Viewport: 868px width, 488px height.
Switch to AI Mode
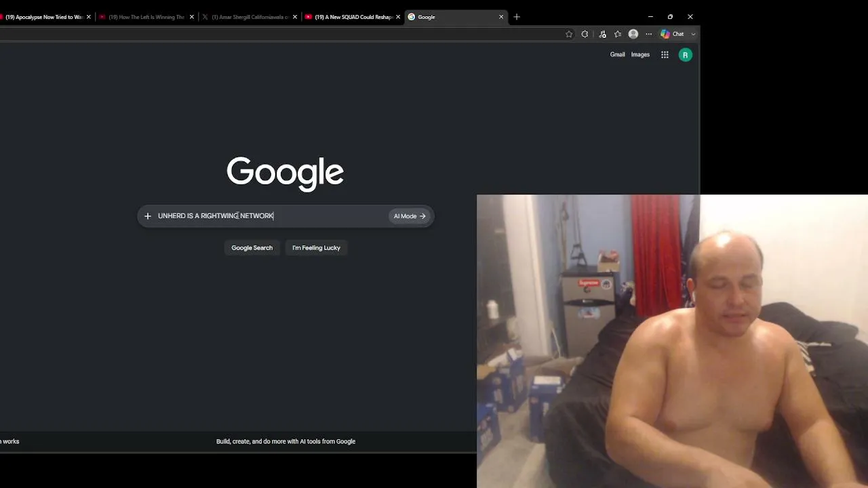click(x=410, y=216)
